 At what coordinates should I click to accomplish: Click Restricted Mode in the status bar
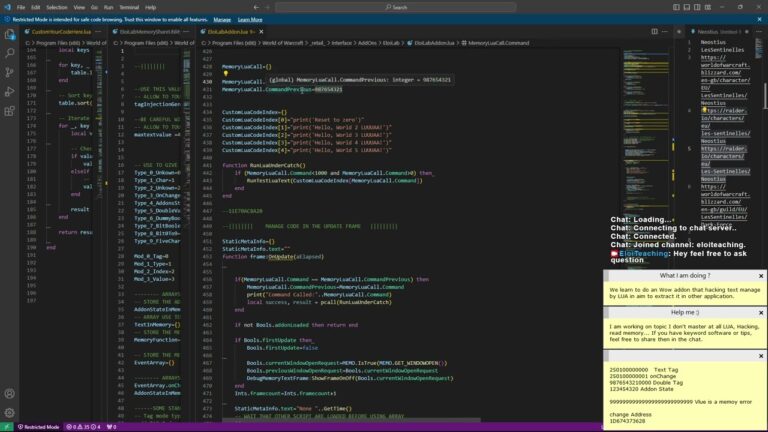[38, 427]
